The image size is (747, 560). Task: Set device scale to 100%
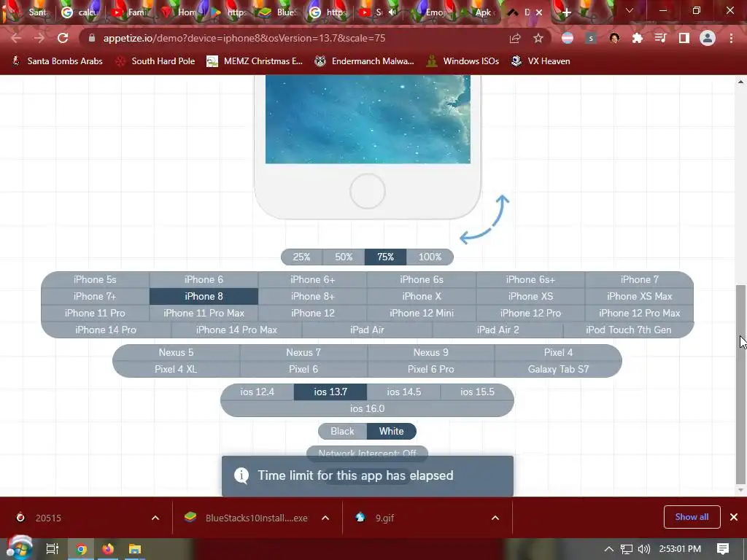(430, 257)
